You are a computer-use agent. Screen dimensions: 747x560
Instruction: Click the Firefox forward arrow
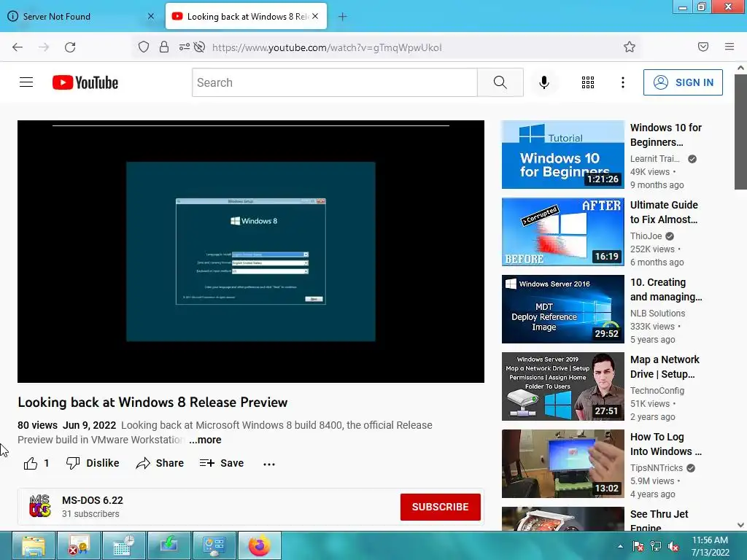coord(44,47)
